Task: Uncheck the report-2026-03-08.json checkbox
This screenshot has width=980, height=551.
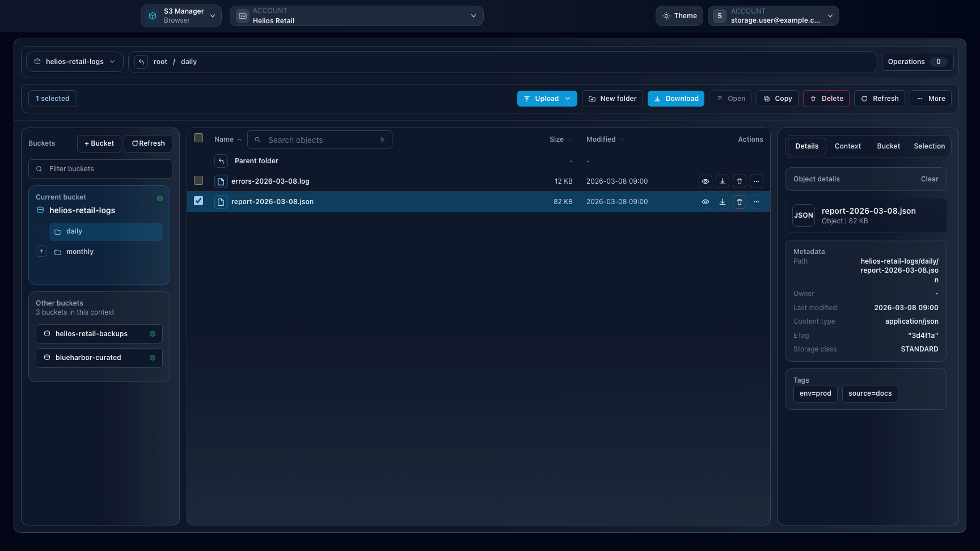Action: 198,201
